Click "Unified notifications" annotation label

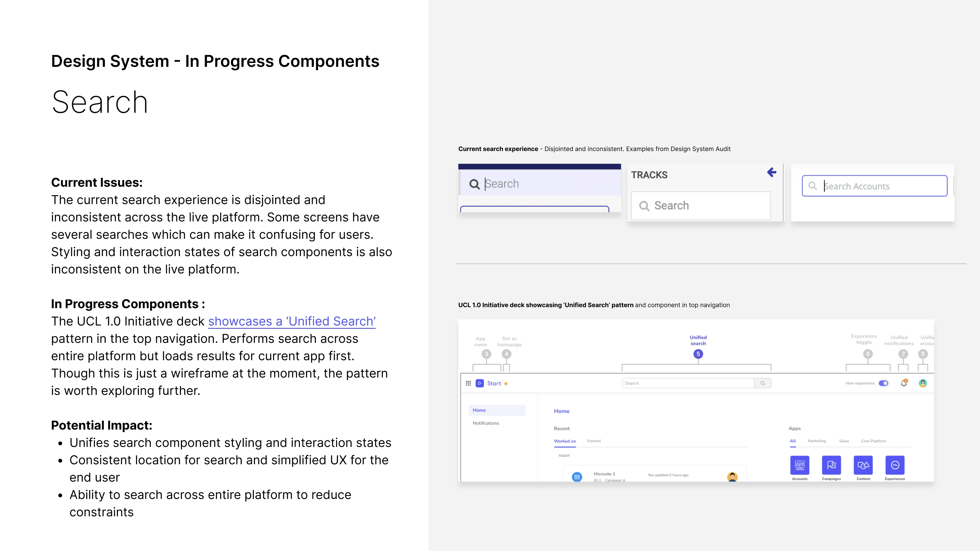(899, 340)
